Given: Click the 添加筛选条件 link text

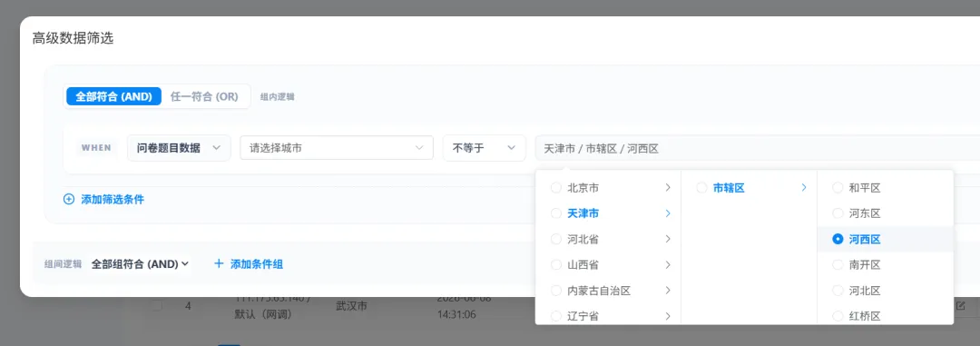Looking at the screenshot, I should [x=113, y=200].
